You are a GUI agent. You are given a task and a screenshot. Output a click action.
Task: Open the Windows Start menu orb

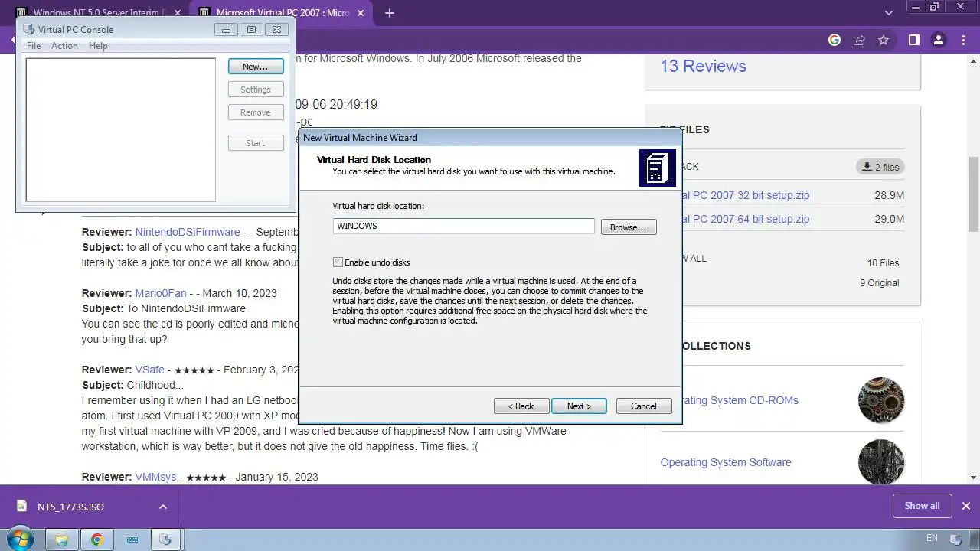(20, 539)
